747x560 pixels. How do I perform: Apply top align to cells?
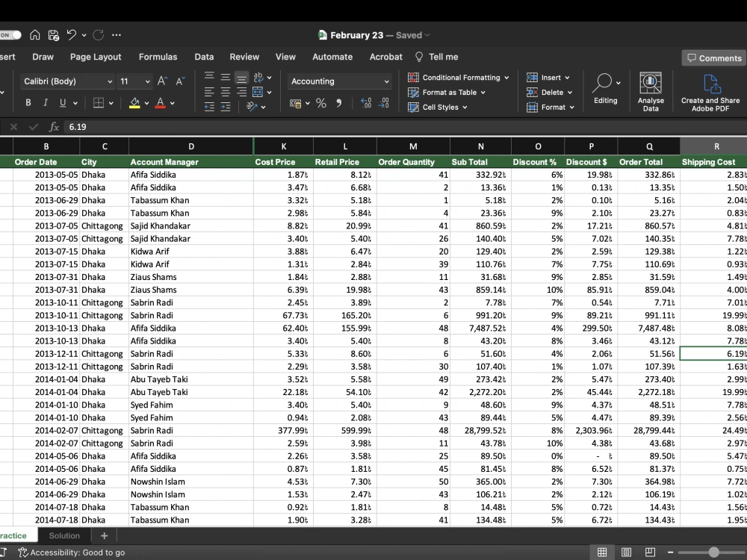(x=209, y=76)
